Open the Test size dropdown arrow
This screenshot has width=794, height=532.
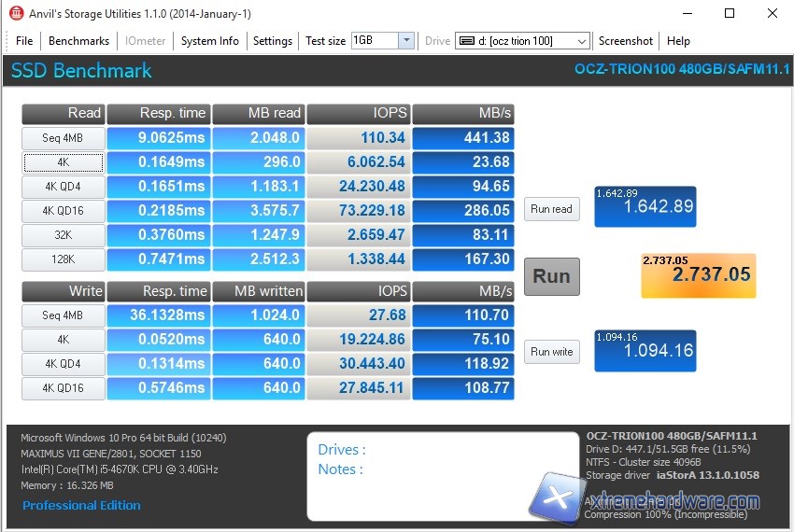click(406, 41)
